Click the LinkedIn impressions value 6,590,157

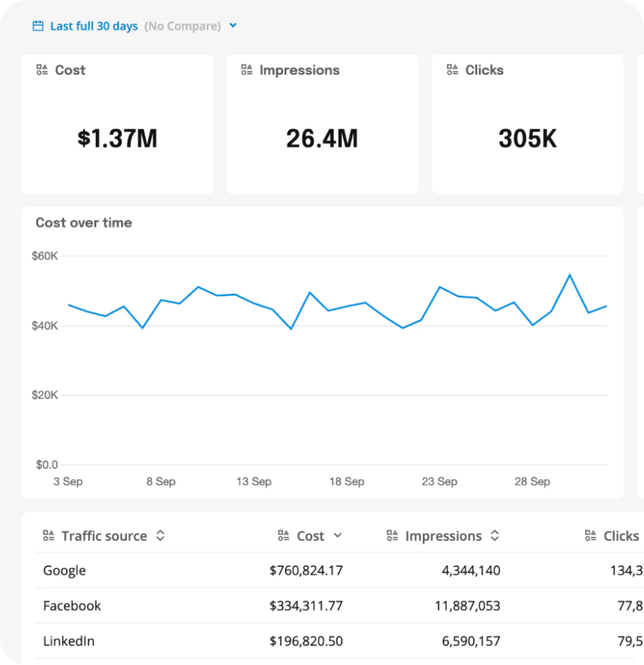(471, 641)
